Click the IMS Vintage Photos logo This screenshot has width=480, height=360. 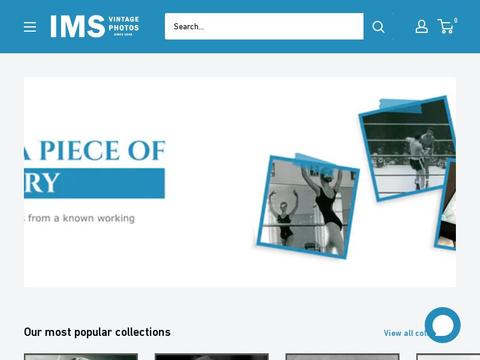95,26
